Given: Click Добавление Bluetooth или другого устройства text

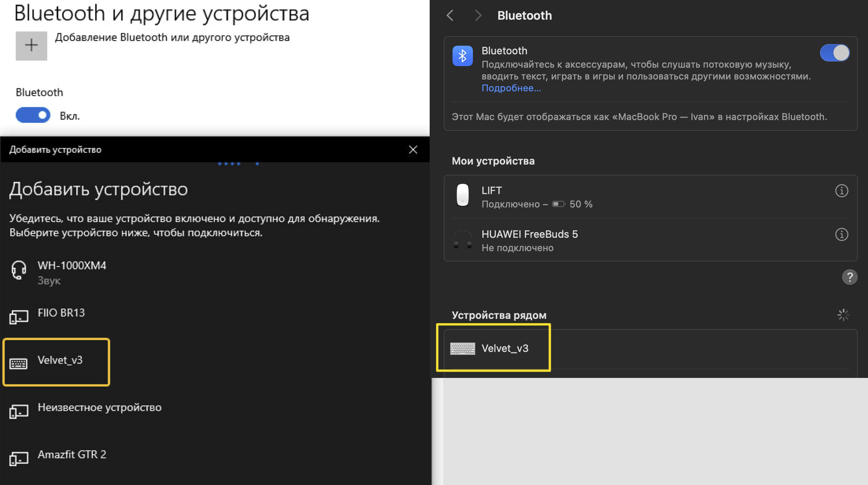Looking at the screenshot, I should pyautogui.click(x=172, y=38).
